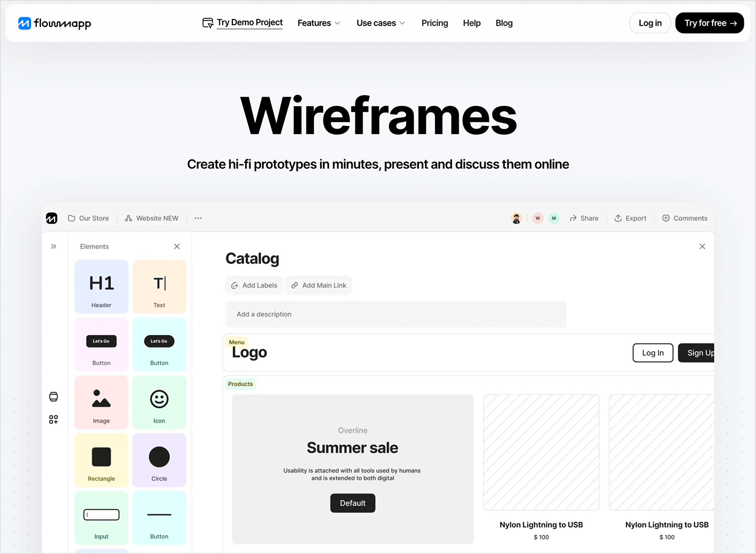Select the rounded Let's Go Button element
This screenshot has width=756, height=554.
[159, 344]
